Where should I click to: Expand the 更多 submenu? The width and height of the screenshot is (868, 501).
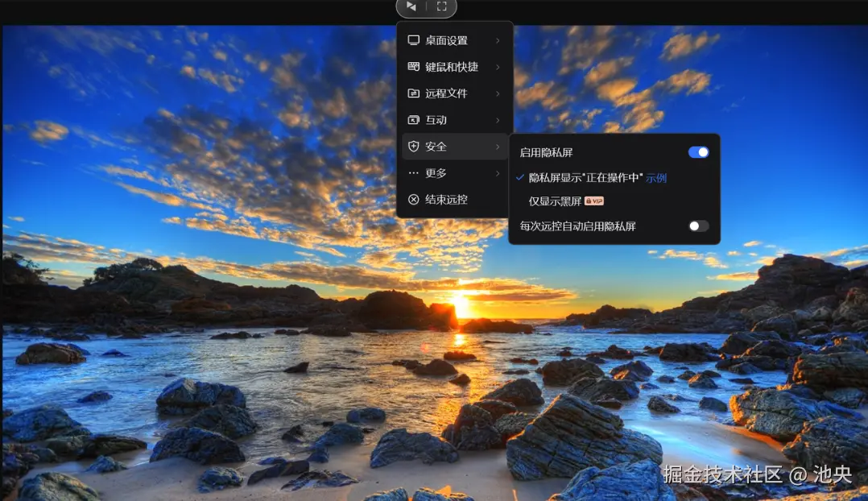(439, 172)
